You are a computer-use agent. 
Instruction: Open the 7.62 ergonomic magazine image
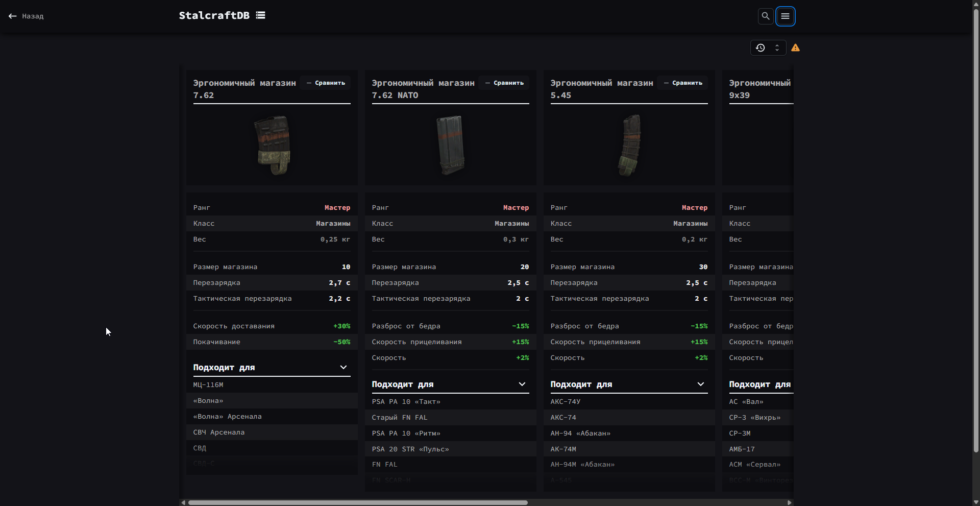pyautogui.click(x=272, y=145)
